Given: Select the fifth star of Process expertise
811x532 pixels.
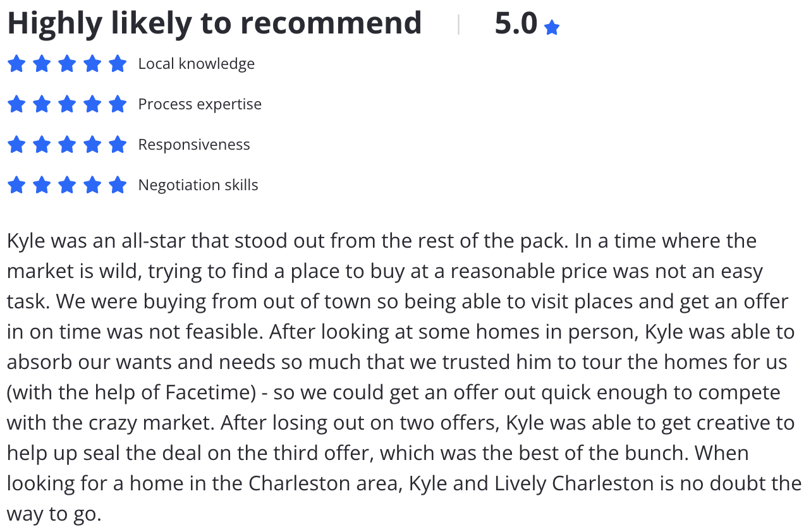Looking at the screenshot, I should pos(118,104).
